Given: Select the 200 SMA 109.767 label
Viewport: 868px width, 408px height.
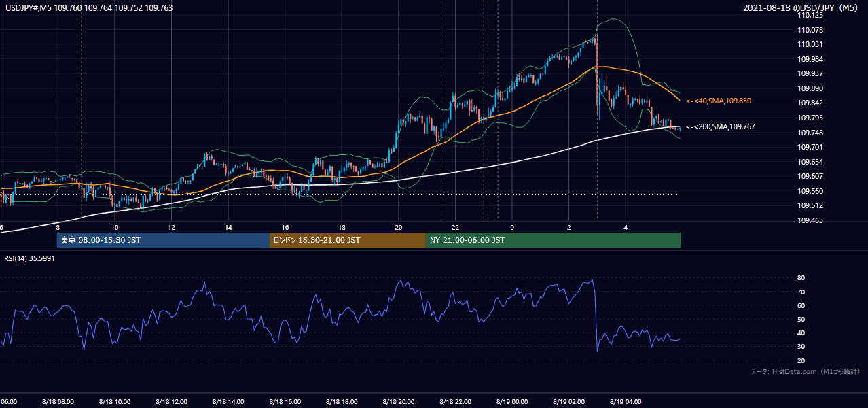Looking at the screenshot, I should (x=721, y=126).
